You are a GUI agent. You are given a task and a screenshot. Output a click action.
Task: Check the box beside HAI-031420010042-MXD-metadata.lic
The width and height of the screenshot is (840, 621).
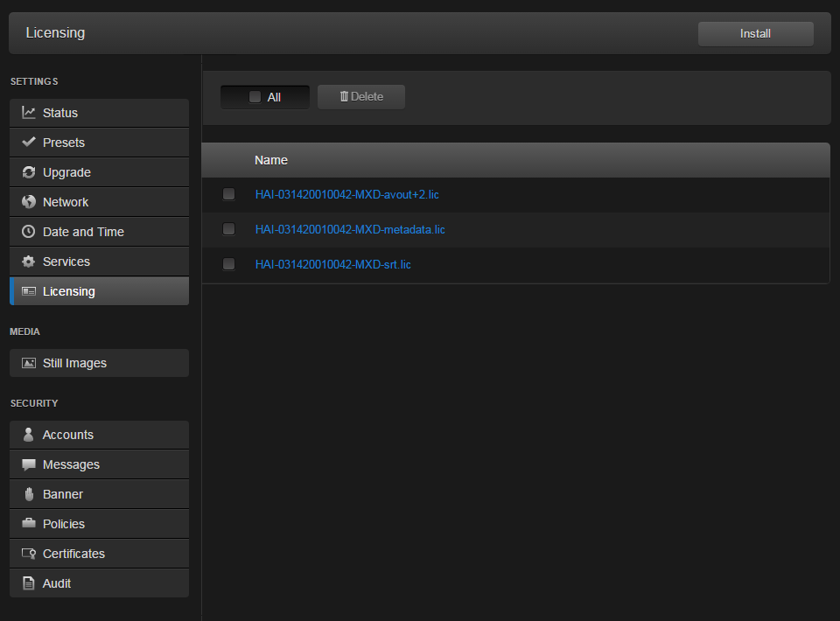(228, 228)
